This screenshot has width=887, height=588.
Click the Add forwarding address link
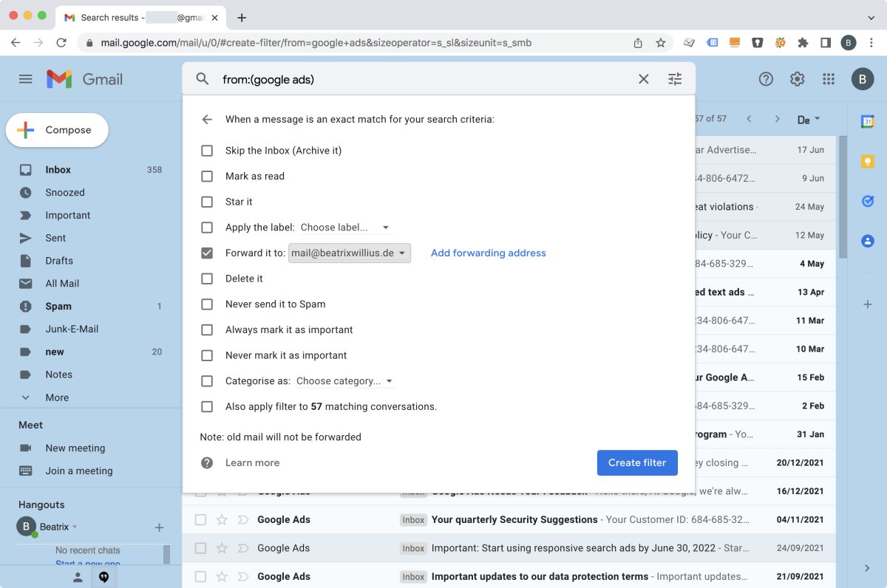[x=488, y=253]
